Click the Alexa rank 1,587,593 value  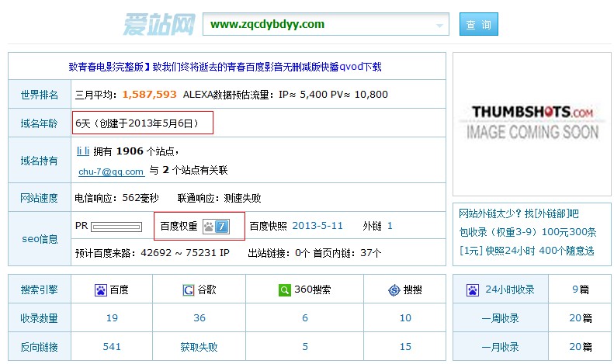(150, 95)
